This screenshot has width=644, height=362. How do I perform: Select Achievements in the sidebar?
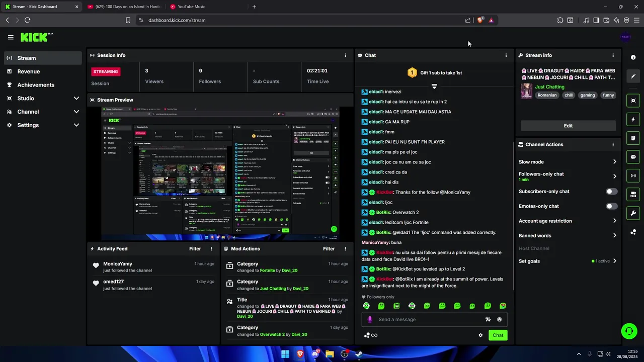[x=43, y=85]
